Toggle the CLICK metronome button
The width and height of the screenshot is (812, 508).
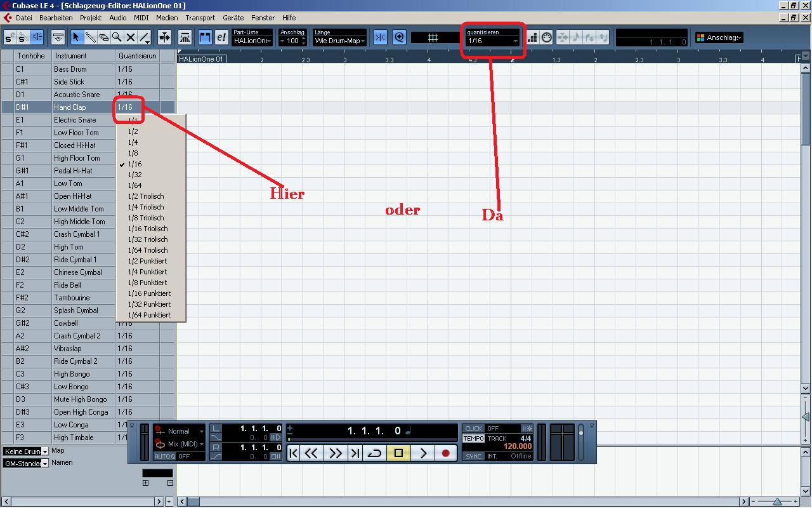click(473, 429)
